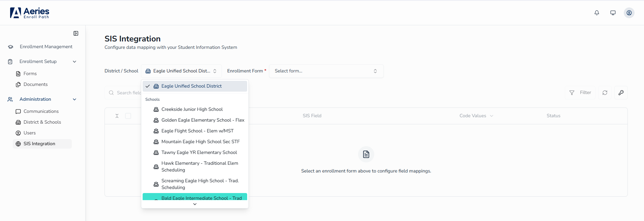Select Creekside Junior High School
Image resolution: width=644 pixels, height=221 pixels.
click(x=195, y=109)
